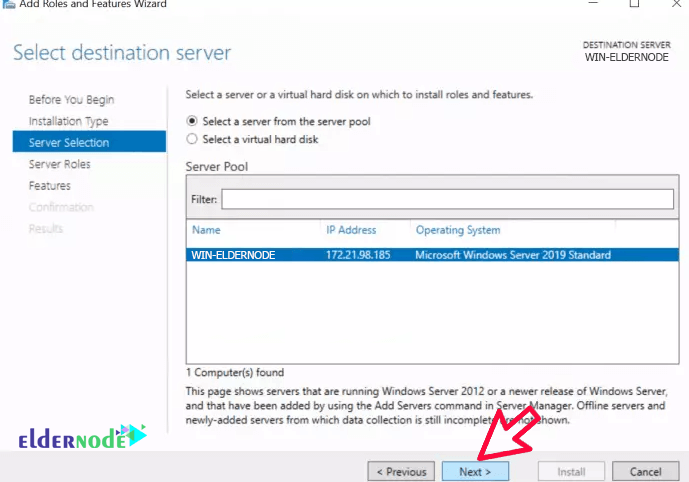Select the Server Selection step

point(89,141)
